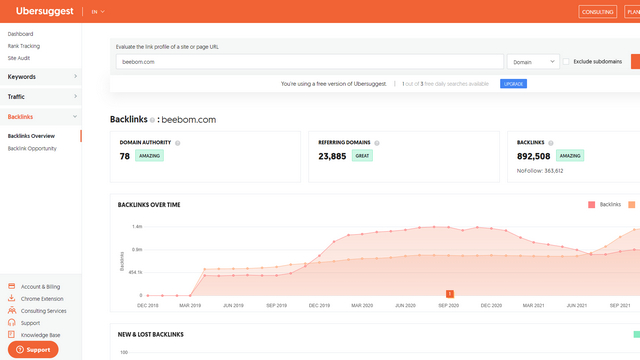Click the orange timeline marker near SEP 2020
Viewport: 640px width, 360px height.
coord(450,293)
